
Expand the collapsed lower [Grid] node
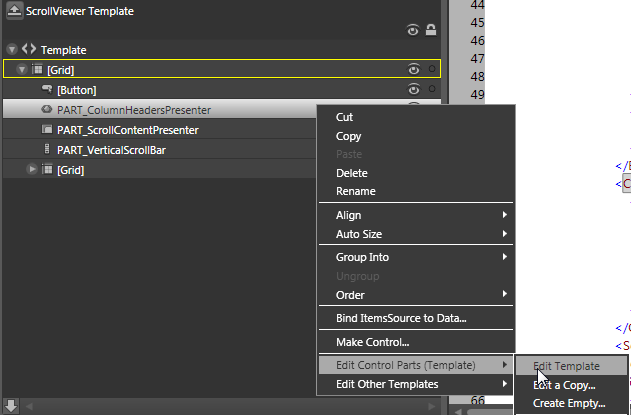point(32,169)
